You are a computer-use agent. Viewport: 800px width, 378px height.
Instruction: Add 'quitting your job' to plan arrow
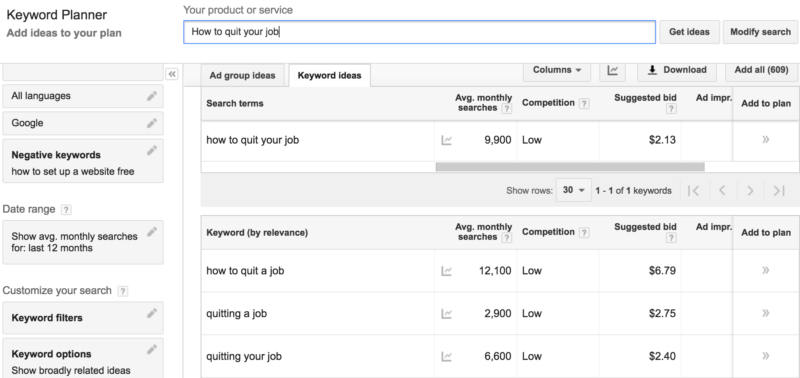click(765, 356)
